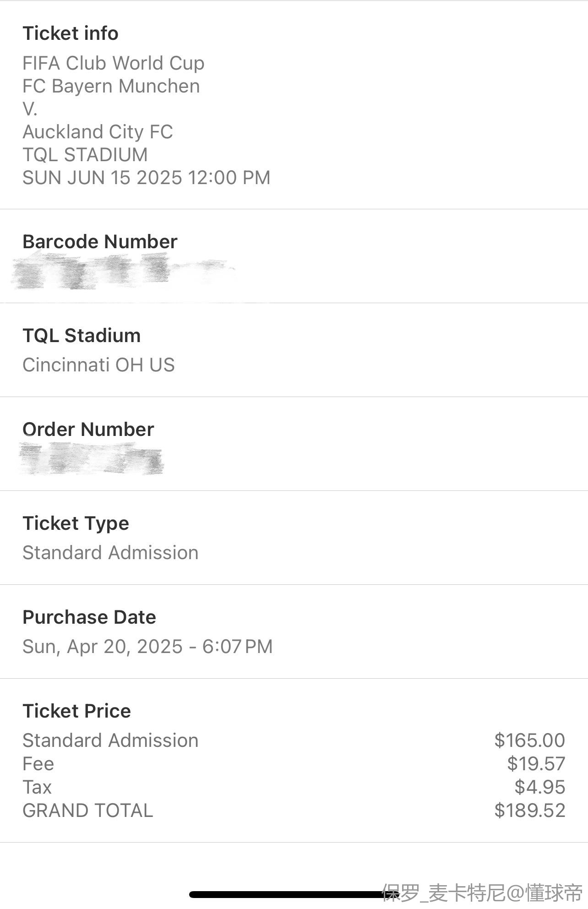Select the SUN JUN 15 2025 date line
Screen dimensions: 588x909
coord(147,178)
